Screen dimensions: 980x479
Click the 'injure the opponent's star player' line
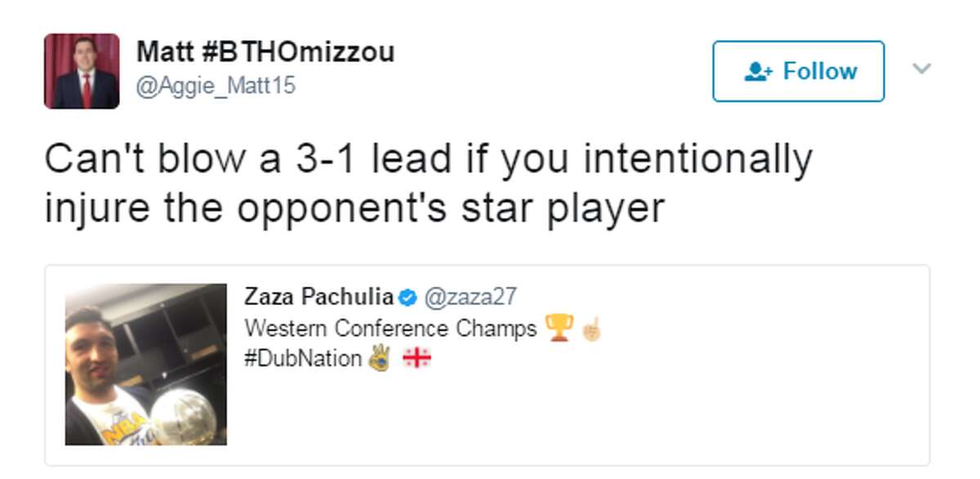point(354,208)
